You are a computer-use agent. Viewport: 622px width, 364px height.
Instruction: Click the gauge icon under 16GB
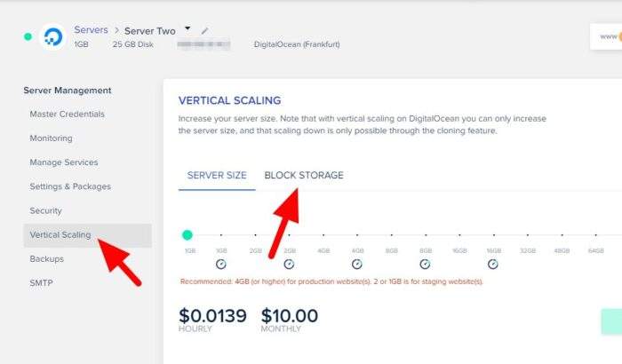tap(492, 264)
